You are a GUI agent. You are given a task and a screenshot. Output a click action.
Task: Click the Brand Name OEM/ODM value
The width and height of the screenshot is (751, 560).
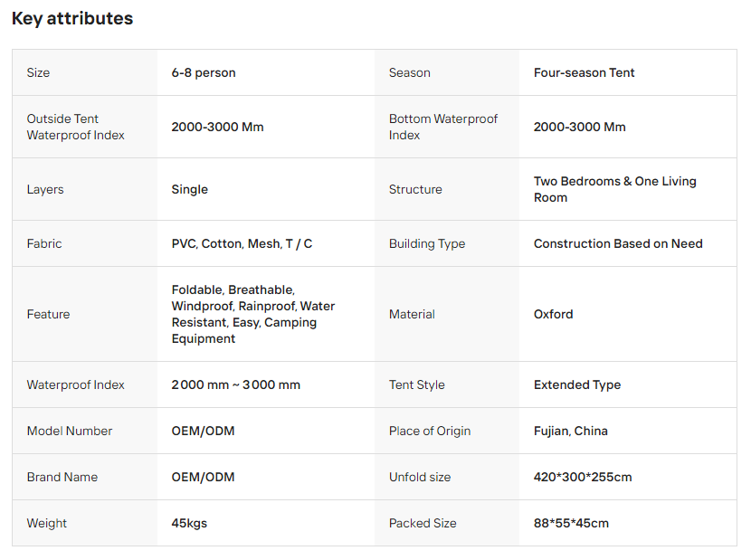203,477
